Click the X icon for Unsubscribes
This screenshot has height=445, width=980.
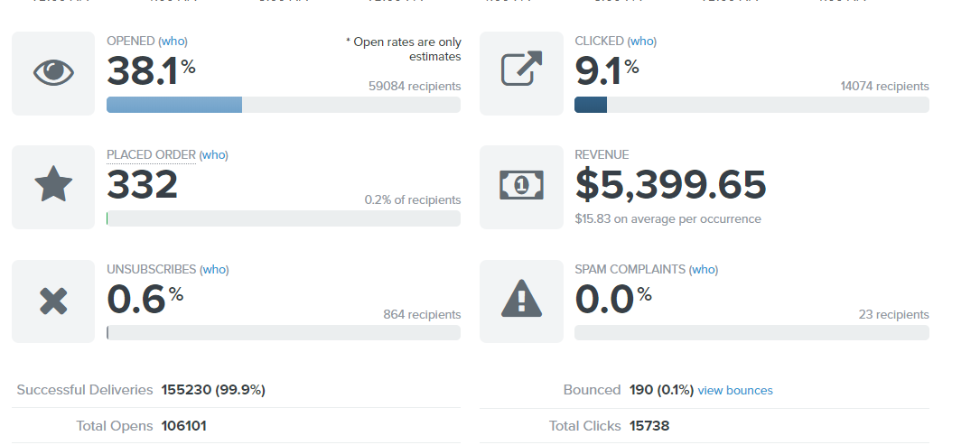point(53,301)
